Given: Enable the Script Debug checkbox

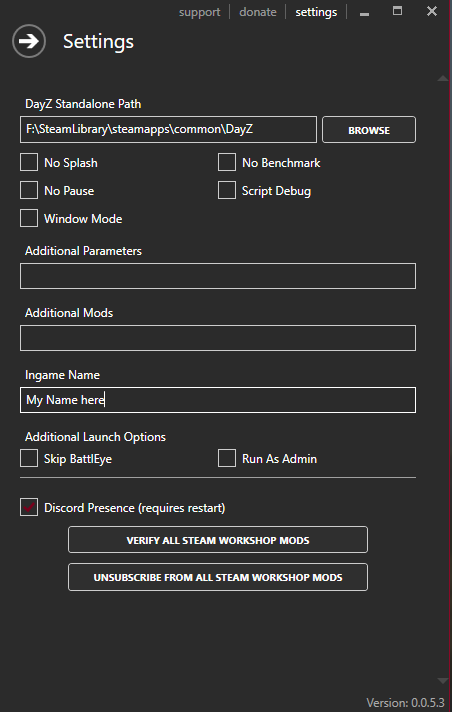Looking at the screenshot, I should [x=227, y=190].
